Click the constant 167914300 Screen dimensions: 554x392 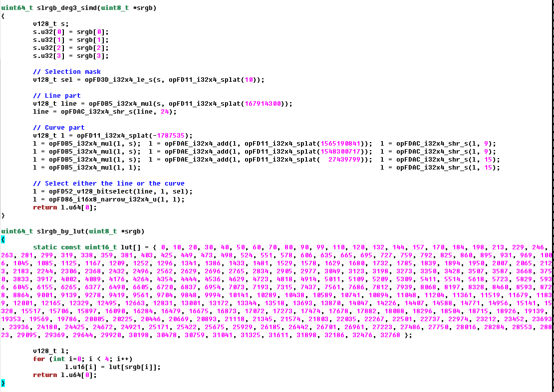tap(263, 103)
